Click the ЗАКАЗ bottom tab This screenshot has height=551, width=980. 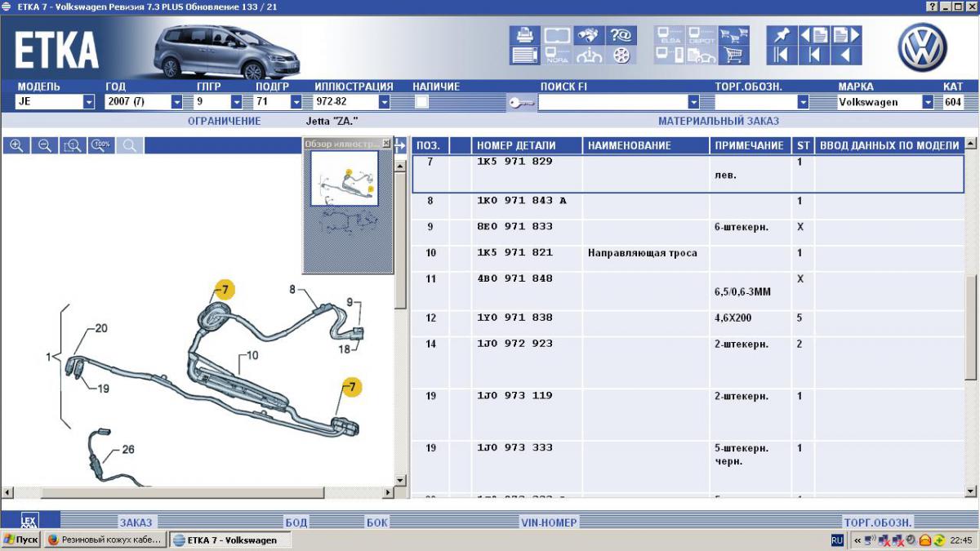(136, 522)
